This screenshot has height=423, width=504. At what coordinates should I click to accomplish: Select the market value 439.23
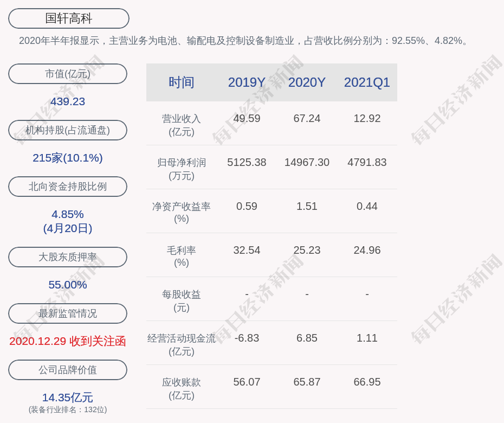coord(68,101)
